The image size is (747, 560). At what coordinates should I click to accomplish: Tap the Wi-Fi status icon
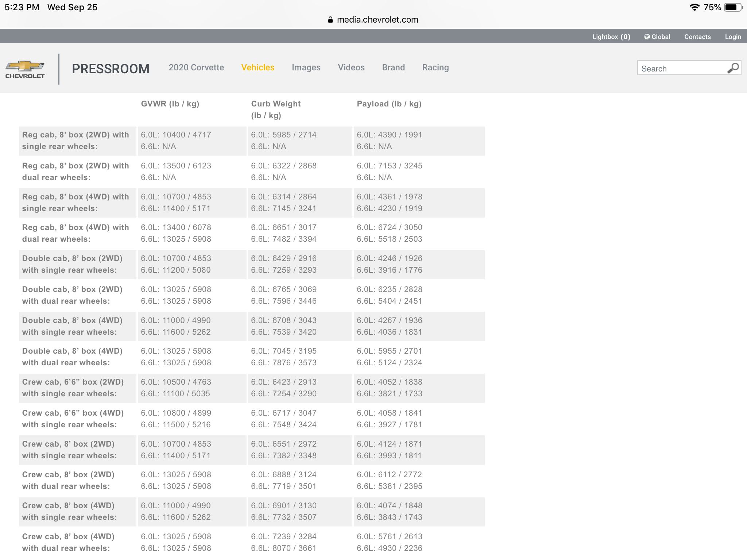tap(694, 7)
